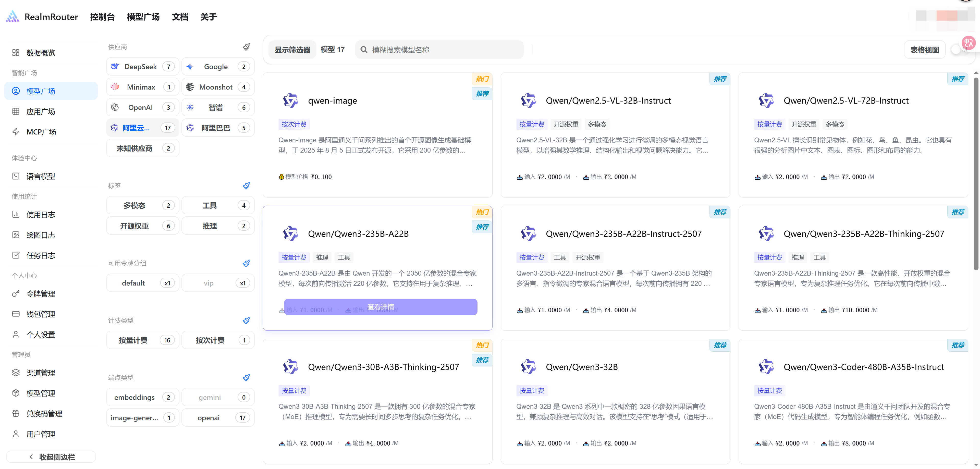Clear the tags filter with broom icon
The width and height of the screenshot is (980, 469).
pyautogui.click(x=247, y=186)
